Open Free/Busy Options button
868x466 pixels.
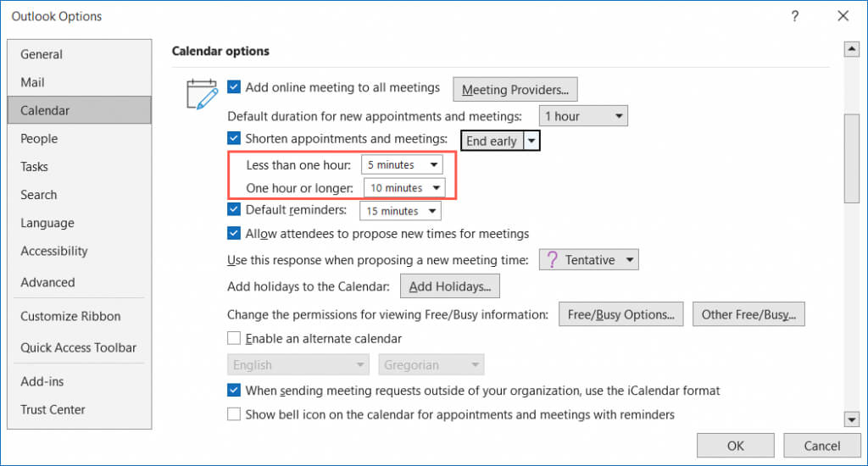pyautogui.click(x=620, y=315)
